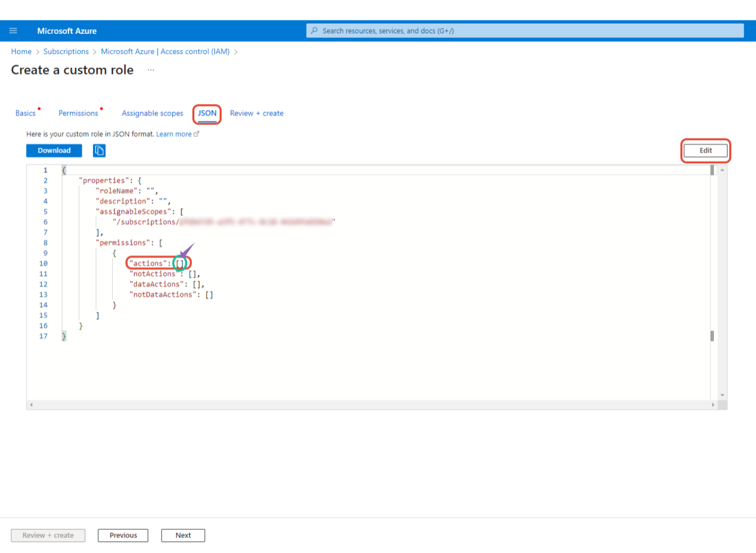Click the ellipsis beside Create a custom role

tap(151, 70)
